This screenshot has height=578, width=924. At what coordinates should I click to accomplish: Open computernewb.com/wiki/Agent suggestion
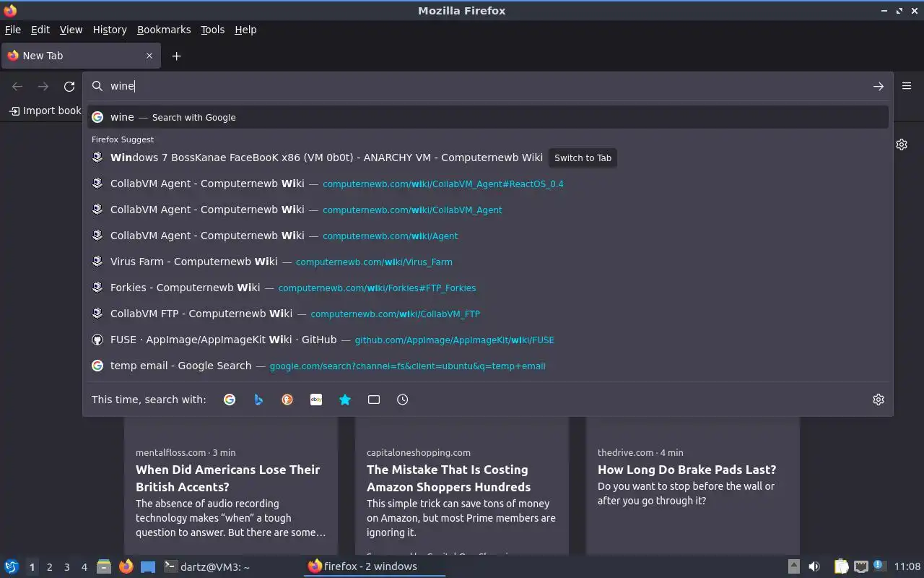[488, 236]
